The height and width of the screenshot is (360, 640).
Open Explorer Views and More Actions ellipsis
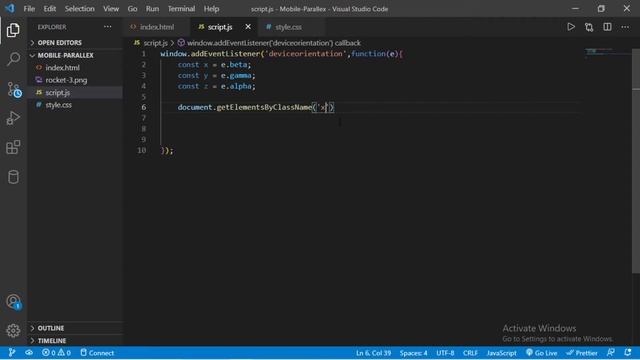(108, 27)
